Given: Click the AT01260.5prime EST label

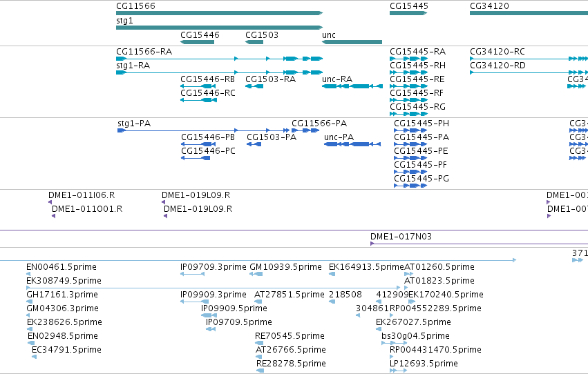Looking at the screenshot, I should click(x=439, y=267).
